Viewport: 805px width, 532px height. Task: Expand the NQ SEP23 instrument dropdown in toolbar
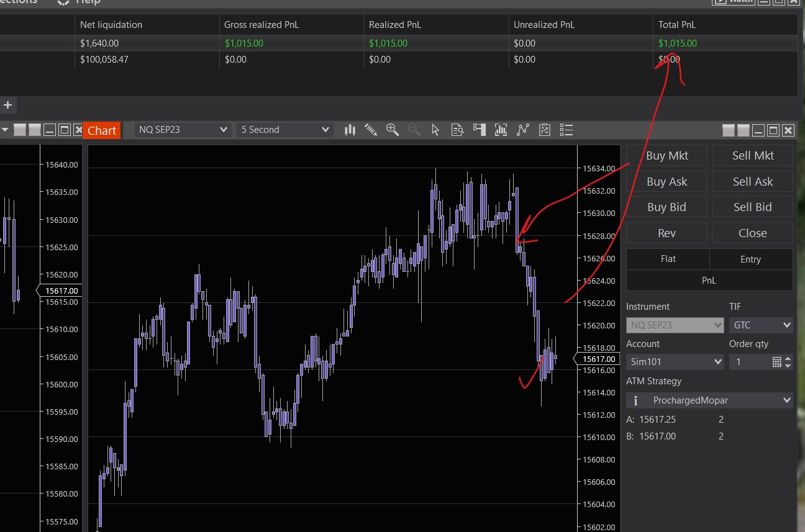click(182, 130)
